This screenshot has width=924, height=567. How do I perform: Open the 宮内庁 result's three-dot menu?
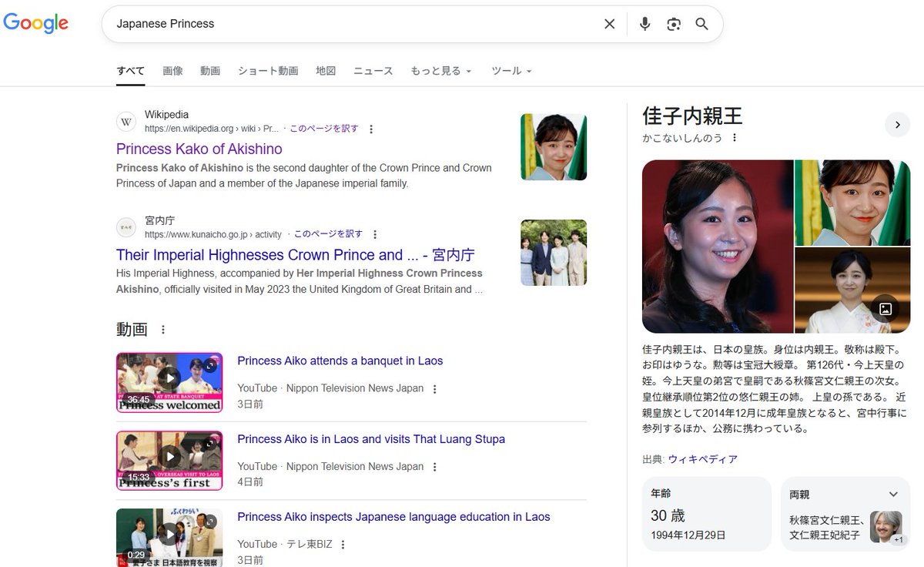tap(375, 235)
